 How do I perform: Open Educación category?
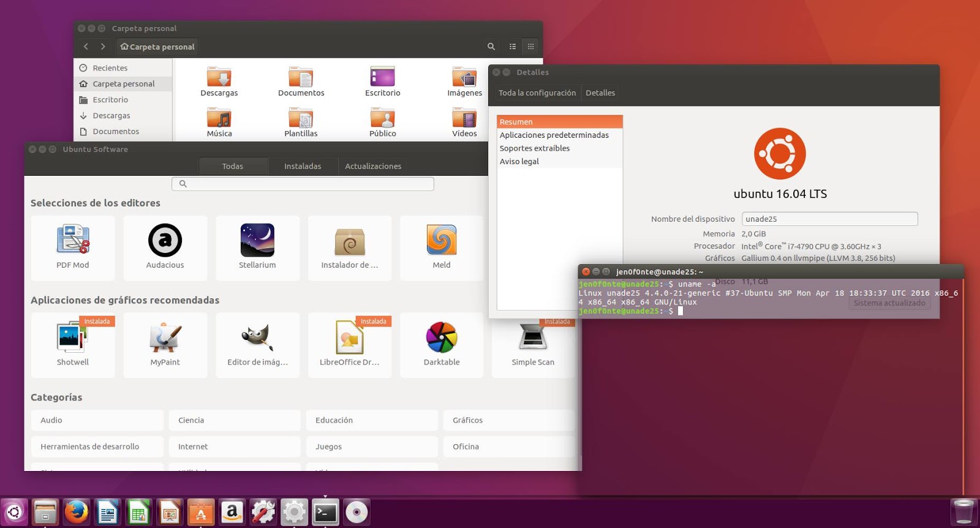pos(372,420)
